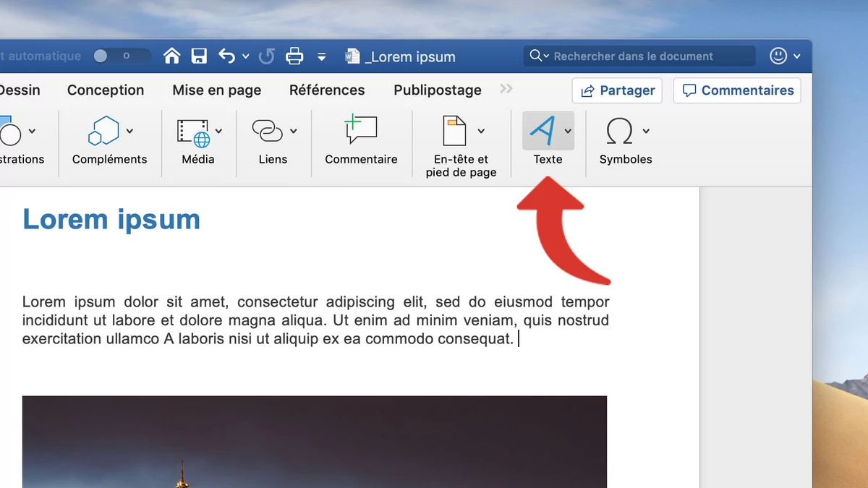868x488 pixels.
Task: Expand the Liens dropdown arrow
Action: (x=294, y=132)
